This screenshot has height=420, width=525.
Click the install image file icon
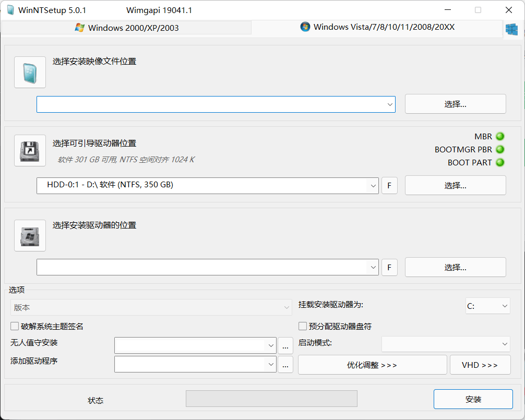30,73
